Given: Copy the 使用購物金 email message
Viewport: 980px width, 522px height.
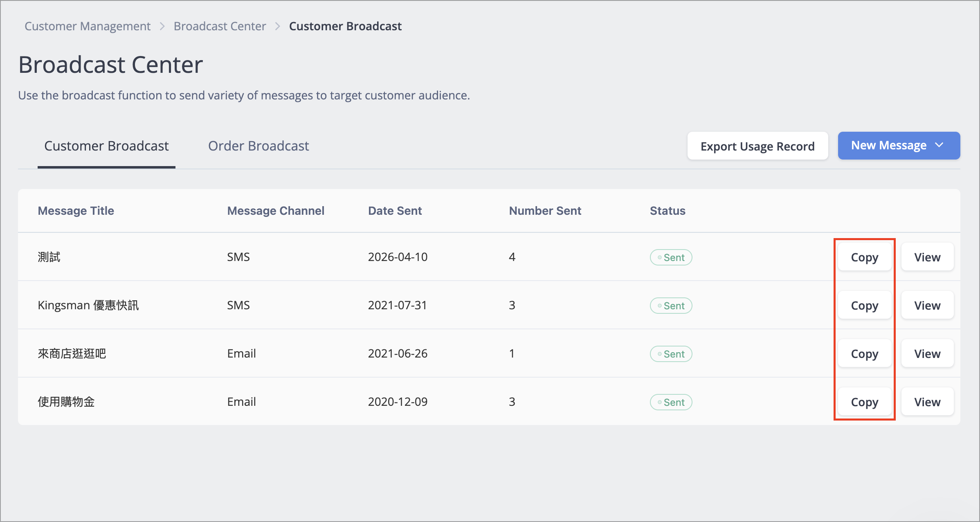Looking at the screenshot, I should 864,402.
